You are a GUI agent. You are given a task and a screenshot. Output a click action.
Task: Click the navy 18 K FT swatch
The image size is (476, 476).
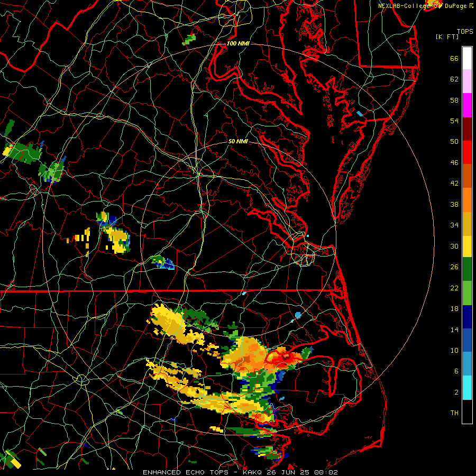point(467,317)
